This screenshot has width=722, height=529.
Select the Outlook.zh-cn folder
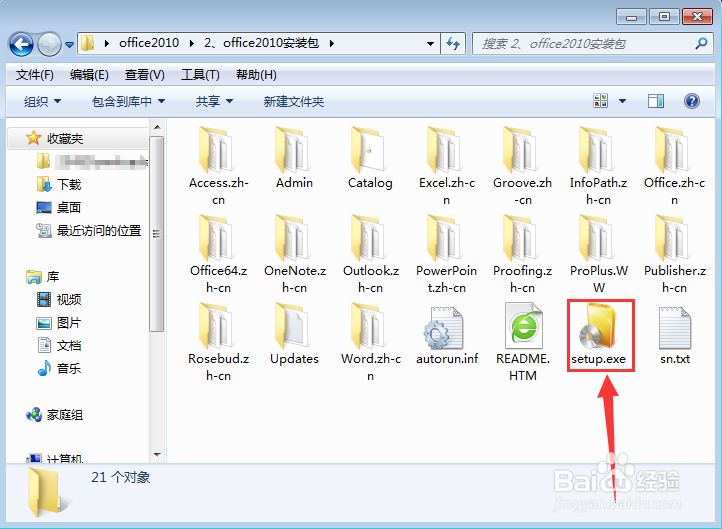[x=370, y=254]
